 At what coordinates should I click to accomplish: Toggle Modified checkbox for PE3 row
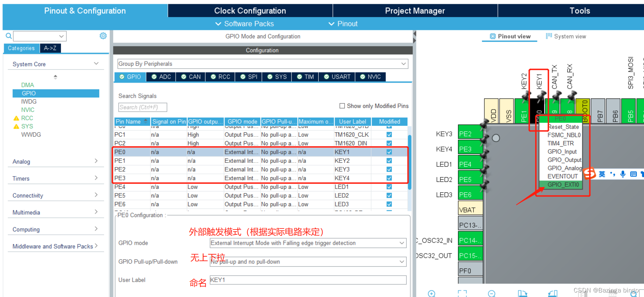tap(389, 178)
